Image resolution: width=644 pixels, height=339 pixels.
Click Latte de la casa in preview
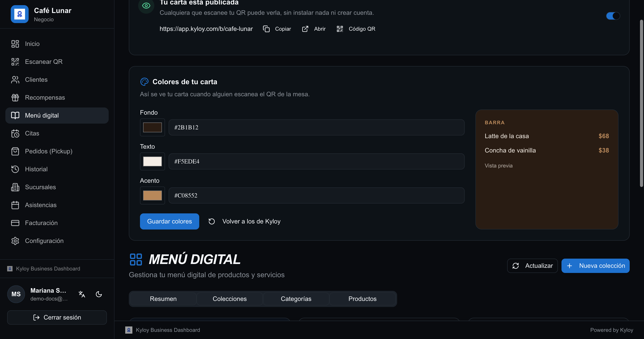tap(506, 136)
